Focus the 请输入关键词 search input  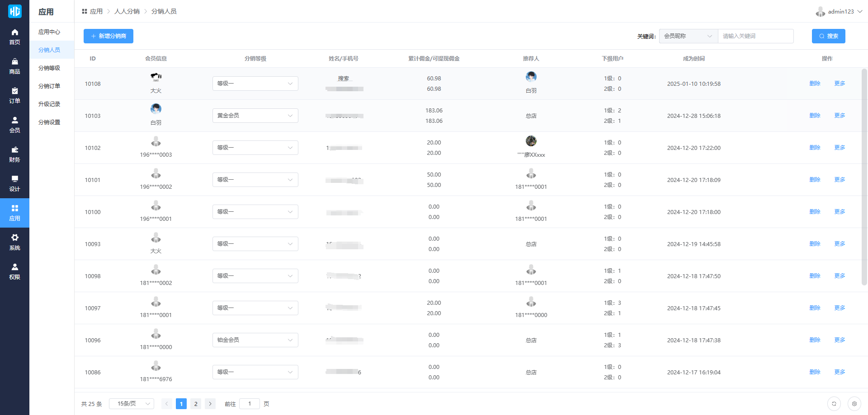pyautogui.click(x=755, y=36)
